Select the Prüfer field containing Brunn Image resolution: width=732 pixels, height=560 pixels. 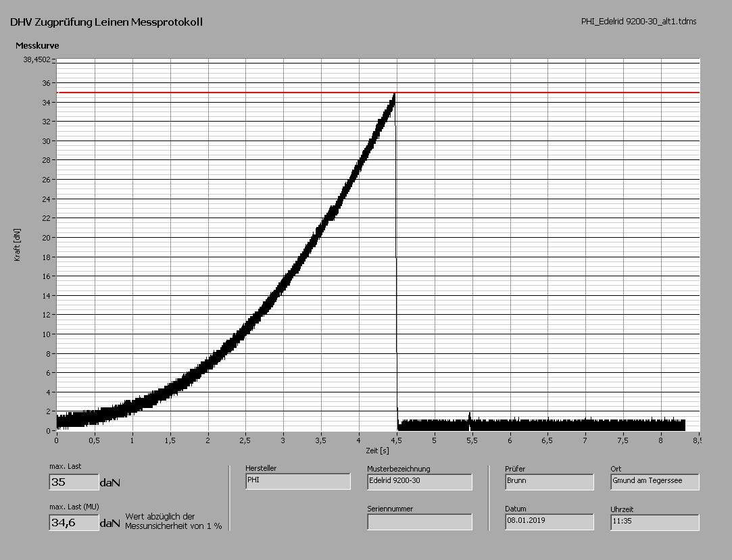549,481
